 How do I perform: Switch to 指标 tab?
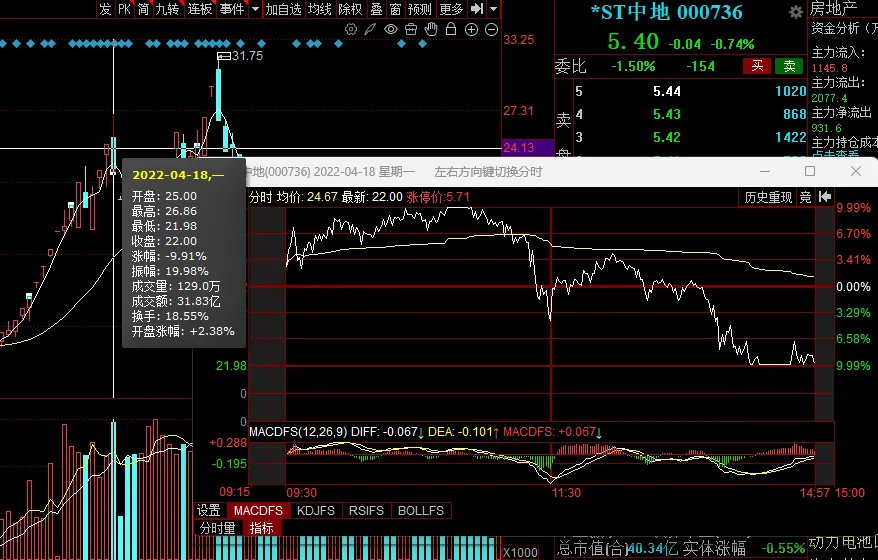[x=261, y=528]
